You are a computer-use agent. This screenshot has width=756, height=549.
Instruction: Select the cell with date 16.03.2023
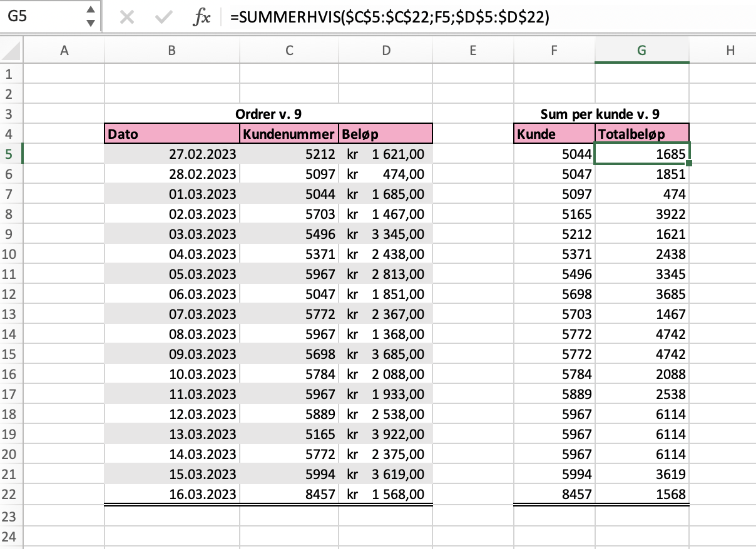click(x=172, y=494)
